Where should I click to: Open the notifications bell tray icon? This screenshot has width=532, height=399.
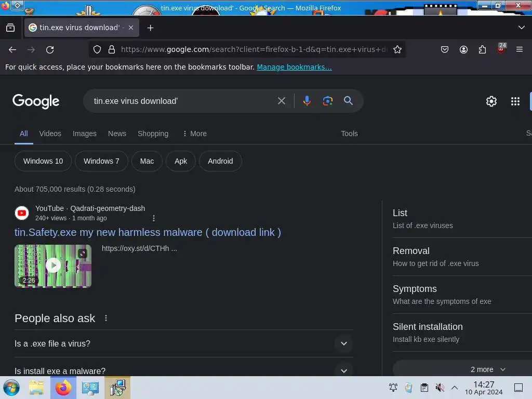click(x=393, y=388)
